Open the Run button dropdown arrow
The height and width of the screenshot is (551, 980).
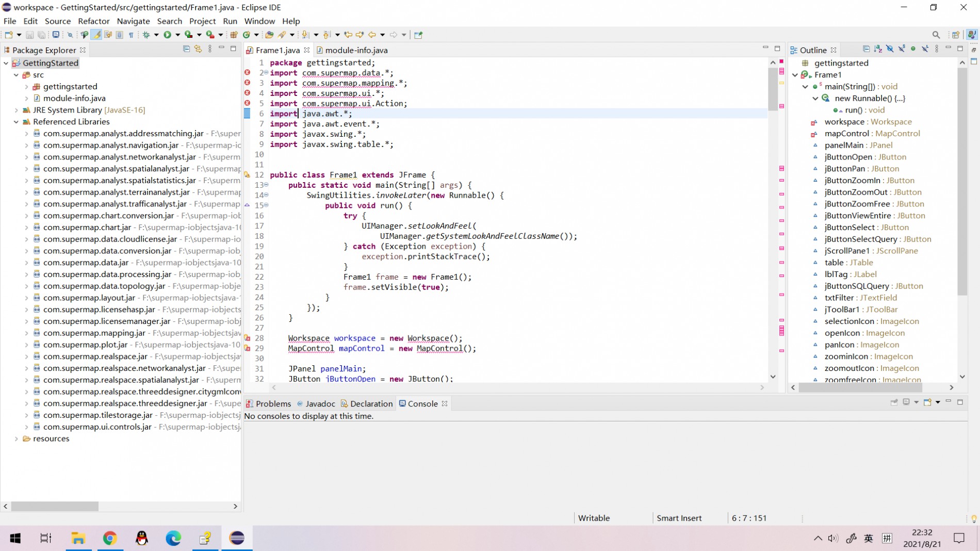[177, 35]
